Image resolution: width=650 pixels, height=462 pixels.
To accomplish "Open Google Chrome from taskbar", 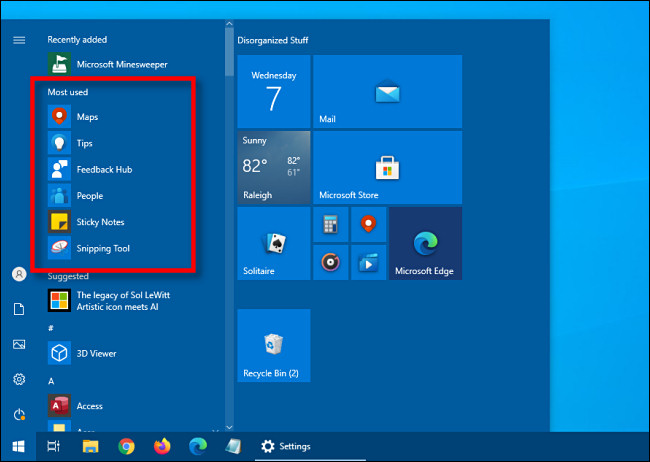I will (x=126, y=446).
